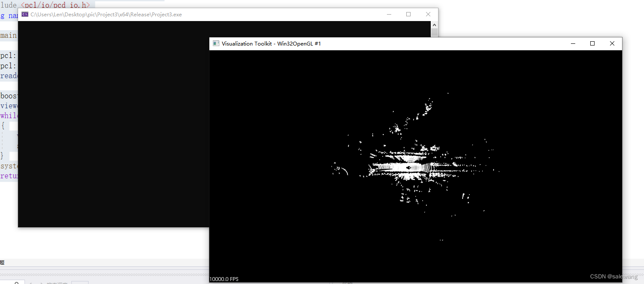Click the 'syste' code line in the editor
The width and height of the screenshot is (644, 284).
(x=9, y=166)
